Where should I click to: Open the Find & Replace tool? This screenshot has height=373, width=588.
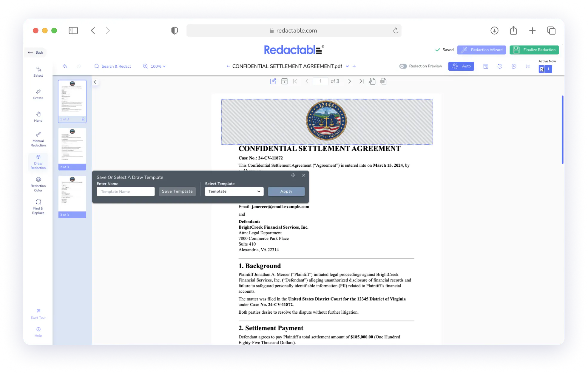tap(38, 207)
